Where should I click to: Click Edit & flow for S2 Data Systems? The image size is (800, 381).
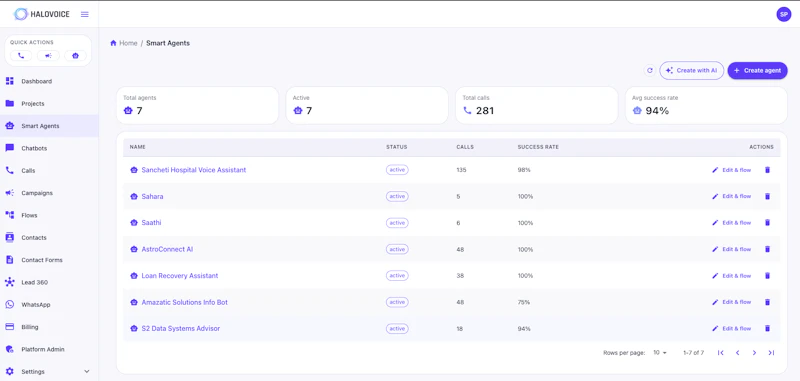pos(731,328)
